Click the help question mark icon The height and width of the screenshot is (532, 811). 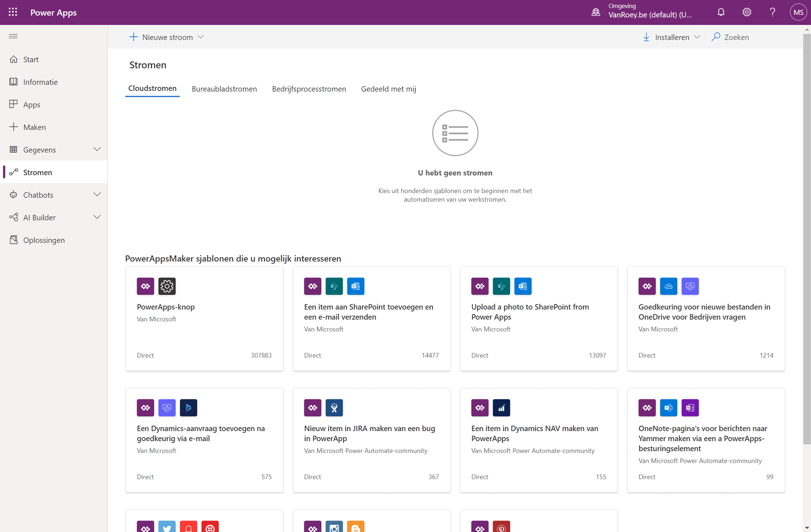click(x=772, y=12)
